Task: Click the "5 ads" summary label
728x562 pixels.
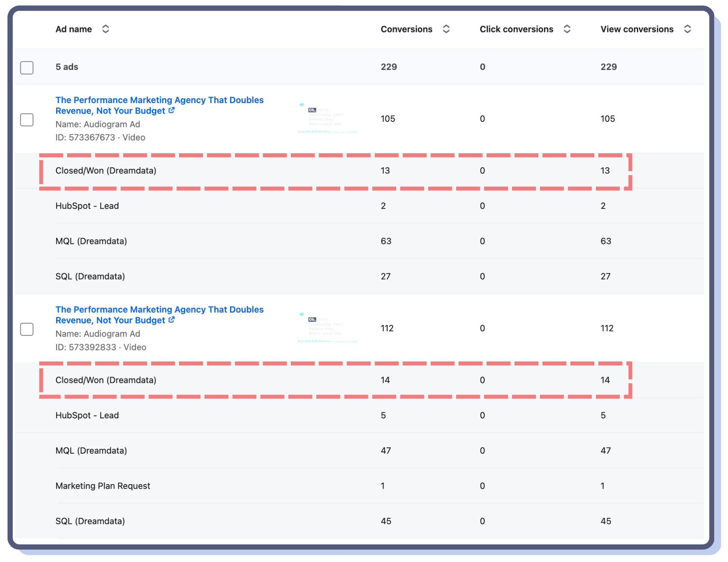Action: pos(67,67)
